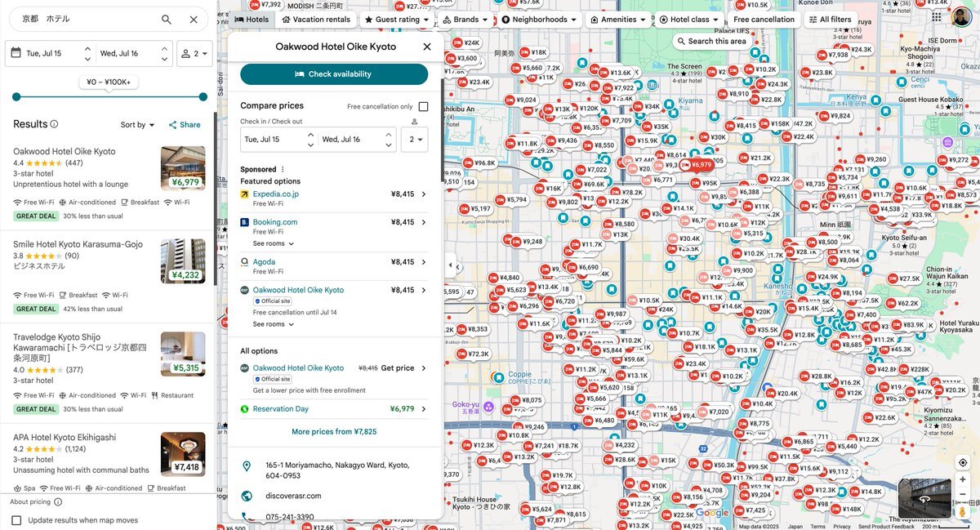Expand the Neighborhoods filter
Screen dimensions: 980x530
540,20
